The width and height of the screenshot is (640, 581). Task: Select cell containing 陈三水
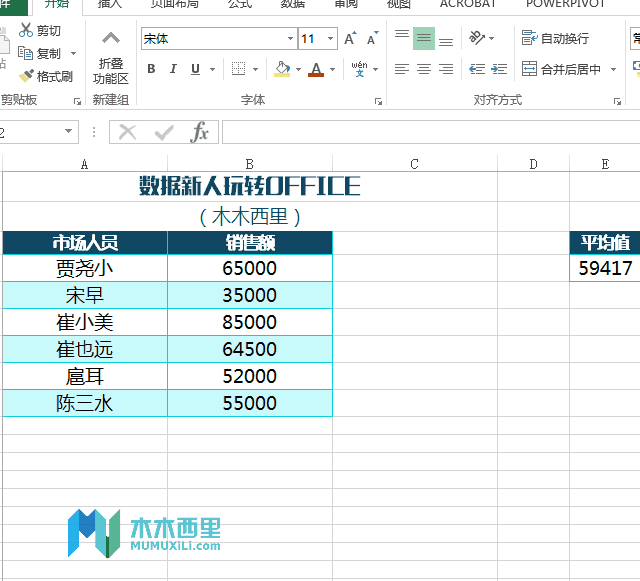(84, 403)
